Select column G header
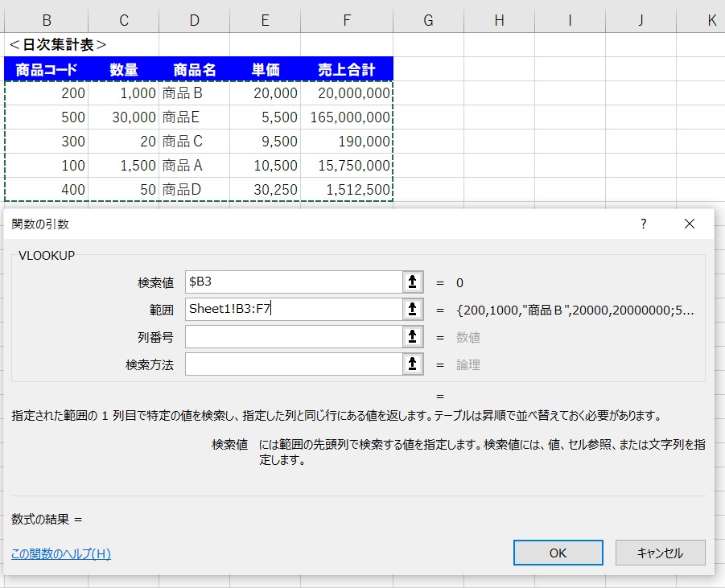The image size is (725, 588). pos(429,20)
